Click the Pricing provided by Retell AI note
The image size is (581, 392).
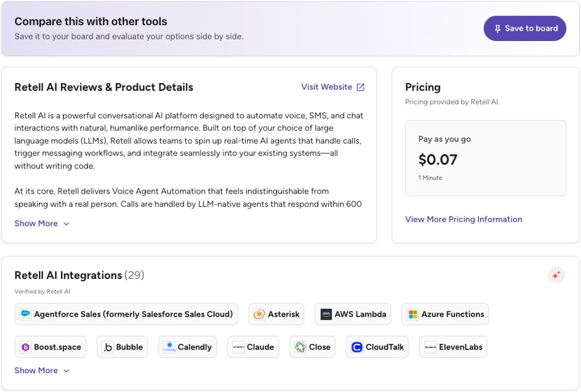click(452, 102)
